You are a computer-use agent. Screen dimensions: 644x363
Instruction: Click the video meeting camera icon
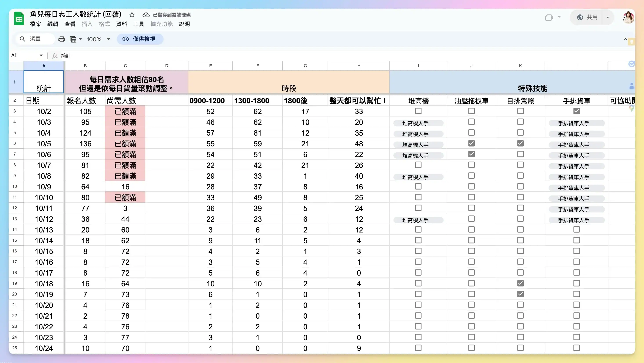coord(549,18)
